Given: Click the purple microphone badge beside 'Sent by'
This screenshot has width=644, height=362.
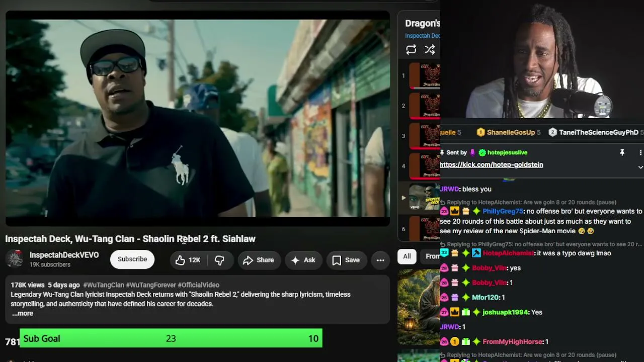Looking at the screenshot, I should coord(472,152).
